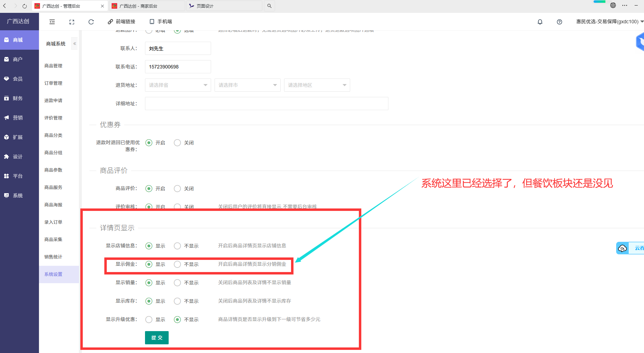Select 关闭 for 商品评价
644x353 pixels.
tap(177, 189)
